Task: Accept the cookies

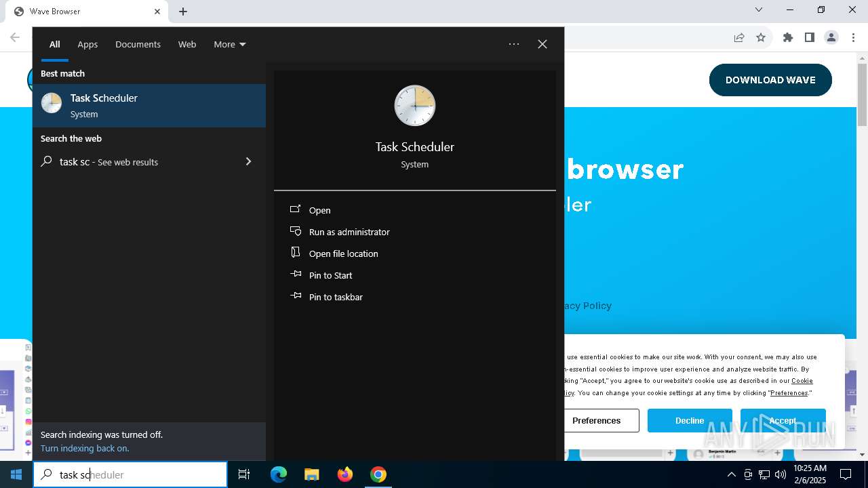Action: pyautogui.click(x=783, y=420)
